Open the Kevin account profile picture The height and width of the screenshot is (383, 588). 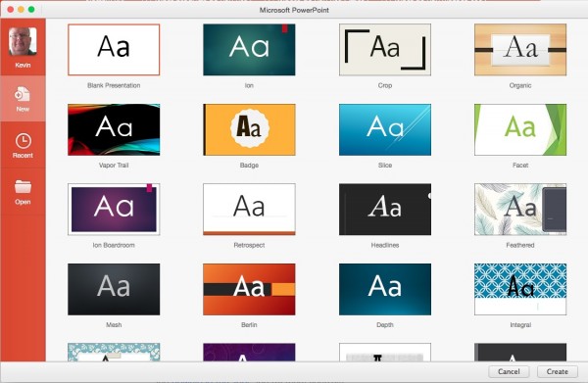pyautogui.click(x=23, y=41)
